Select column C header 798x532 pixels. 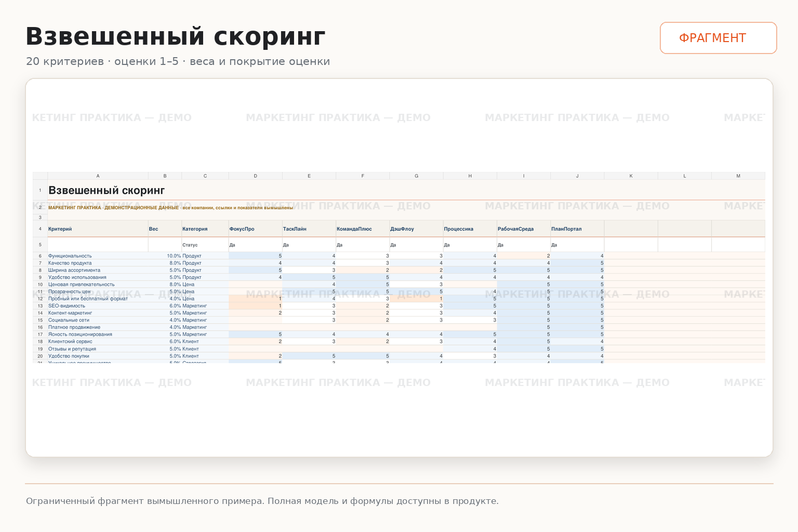pyautogui.click(x=205, y=176)
